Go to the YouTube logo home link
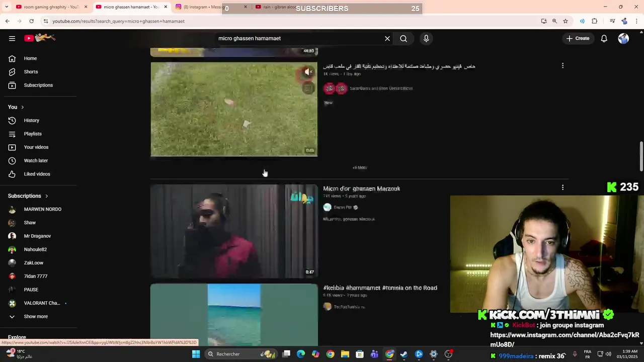The image size is (644, 362). click(40, 38)
